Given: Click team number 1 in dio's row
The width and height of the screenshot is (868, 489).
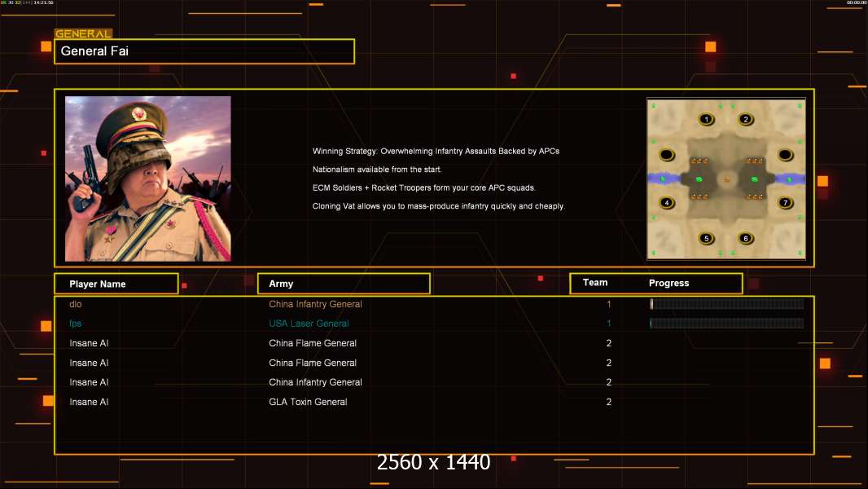Looking at the screenshot, I should pos(608,304).
